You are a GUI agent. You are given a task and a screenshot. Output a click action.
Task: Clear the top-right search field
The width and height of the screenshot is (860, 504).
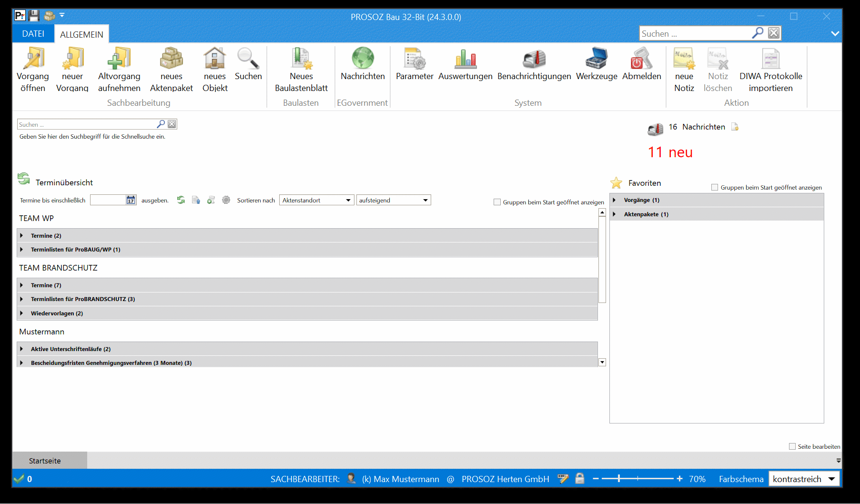tap(774, 33)
